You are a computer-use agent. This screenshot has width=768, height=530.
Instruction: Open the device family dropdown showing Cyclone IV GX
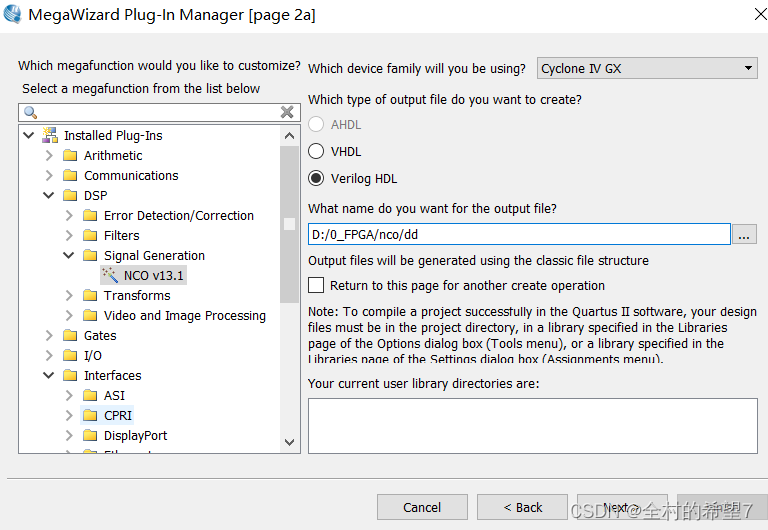click(647, 68)
